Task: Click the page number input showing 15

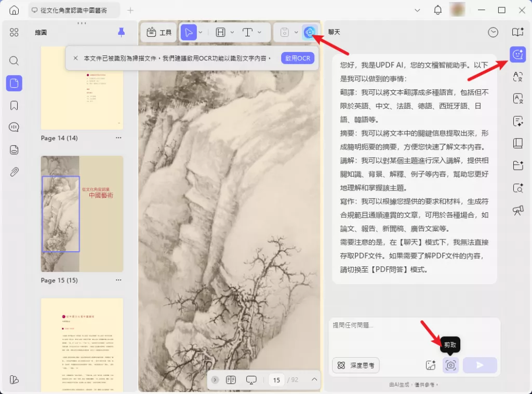Action: (276, 379)
